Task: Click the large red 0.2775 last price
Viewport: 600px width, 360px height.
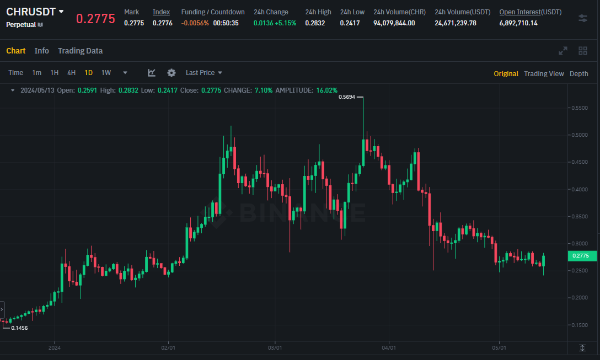Action: tap(95, 18)
